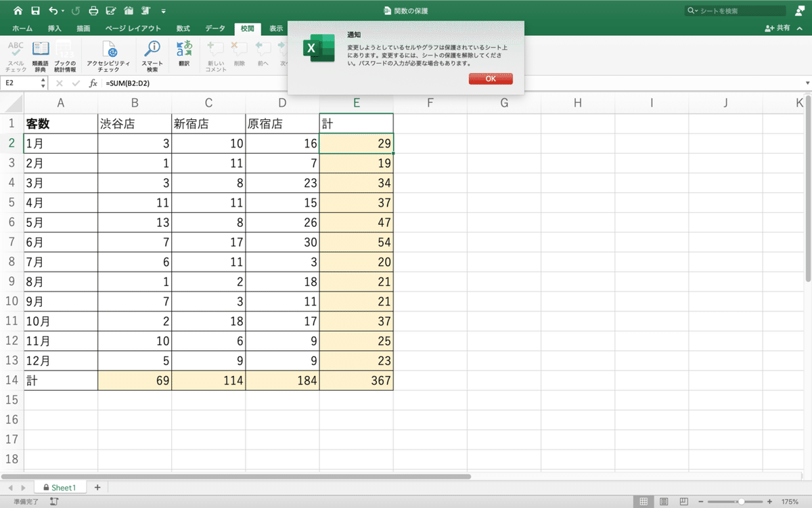Open the 翻訳 translation tool
Screen dimensions: 812x508
tap(183, 54)
